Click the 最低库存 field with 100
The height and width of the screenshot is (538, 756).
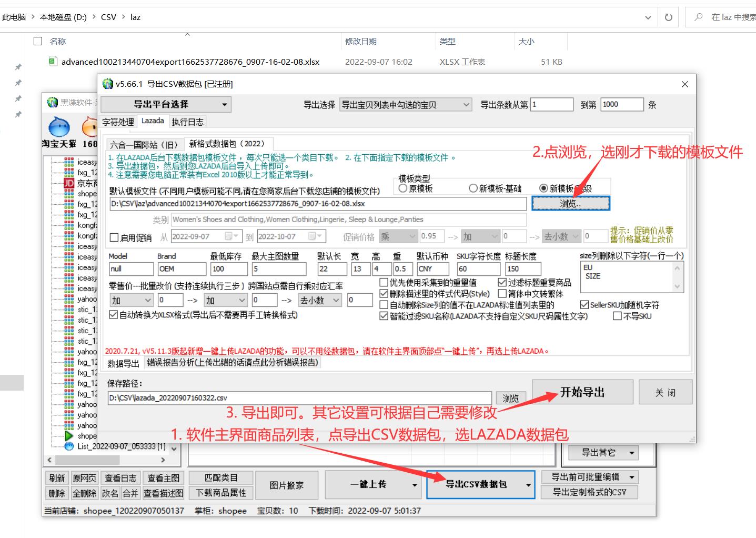click(x=229, y=269)
